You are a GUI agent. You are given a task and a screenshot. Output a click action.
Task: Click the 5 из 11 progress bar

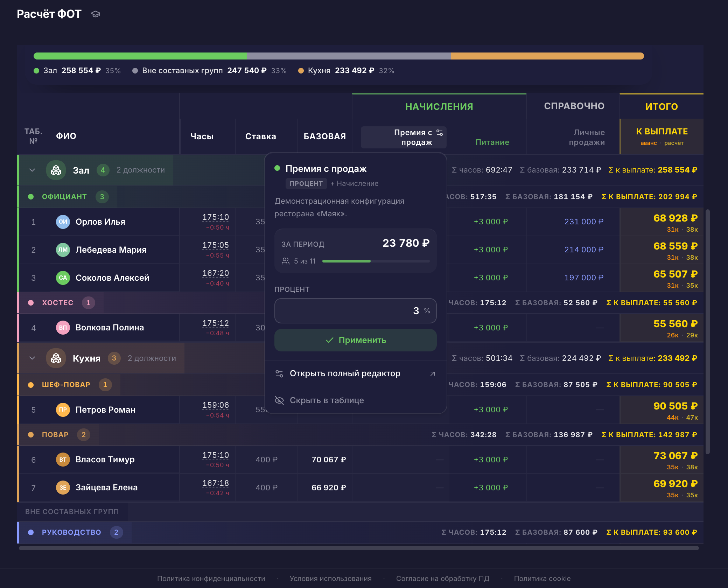pyautogui.click(x=376, y=261)
